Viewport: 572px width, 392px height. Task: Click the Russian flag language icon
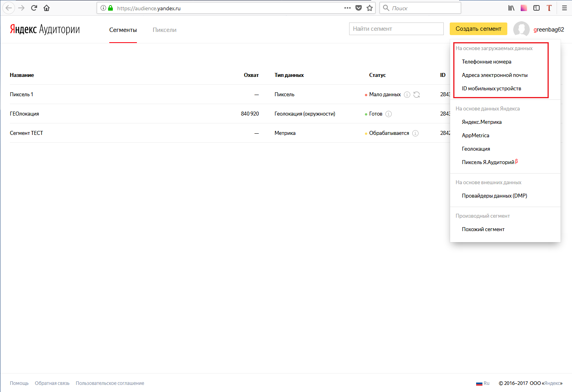[x=479, y=383]
